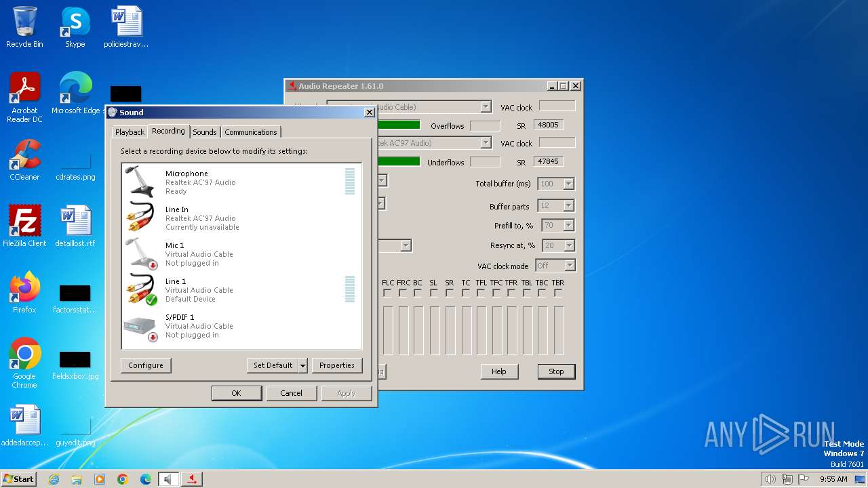Open CCleaner desktop shortcut
Viewport: 868px width, 488px height.
tap(24, 160)
